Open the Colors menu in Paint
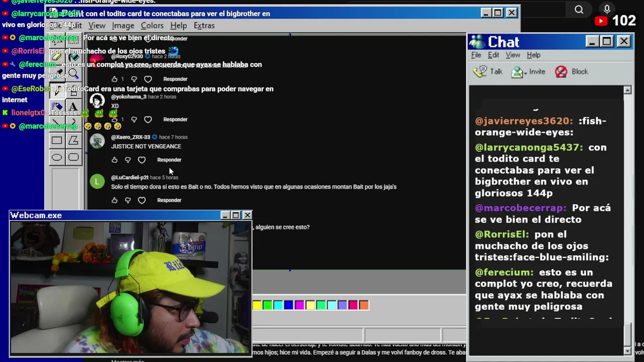Viewport: 644px width, 362px height. tap(152, 25)
